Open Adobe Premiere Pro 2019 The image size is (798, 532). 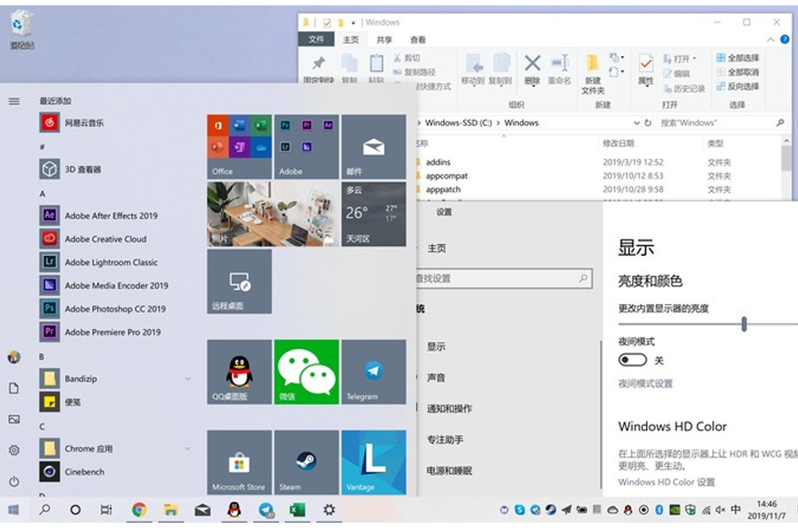[x=100, y=332]
